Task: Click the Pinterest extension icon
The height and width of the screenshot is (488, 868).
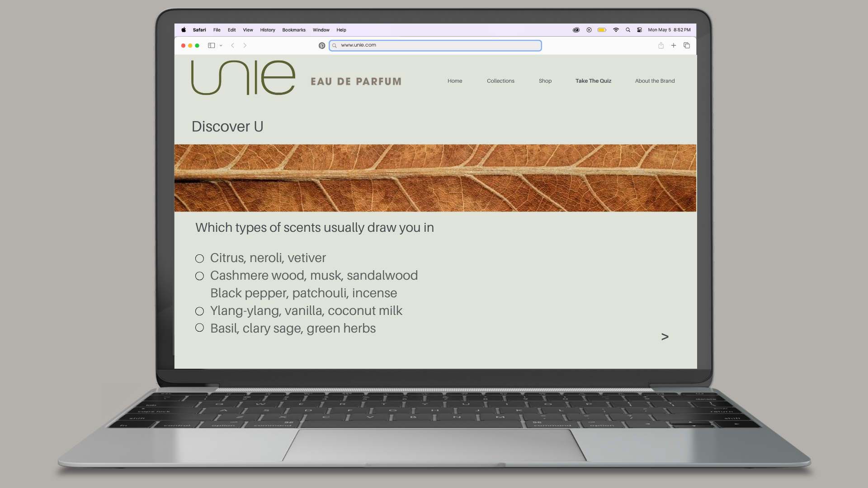Action: [x=322, y=46]
